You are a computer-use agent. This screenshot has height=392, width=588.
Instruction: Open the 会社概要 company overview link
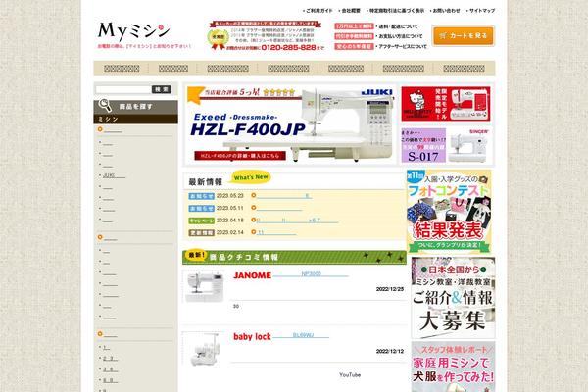pyautogui.click(x=351, y=11)
